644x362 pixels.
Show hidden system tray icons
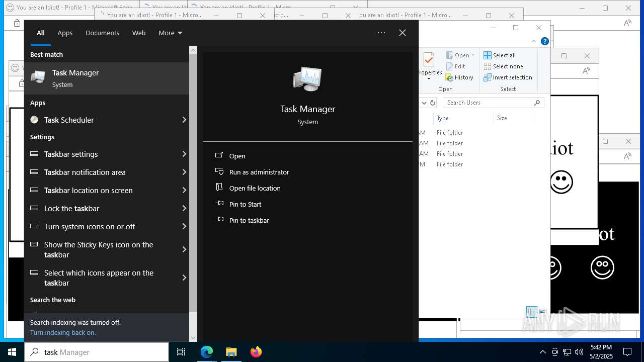tap(542, 352)
